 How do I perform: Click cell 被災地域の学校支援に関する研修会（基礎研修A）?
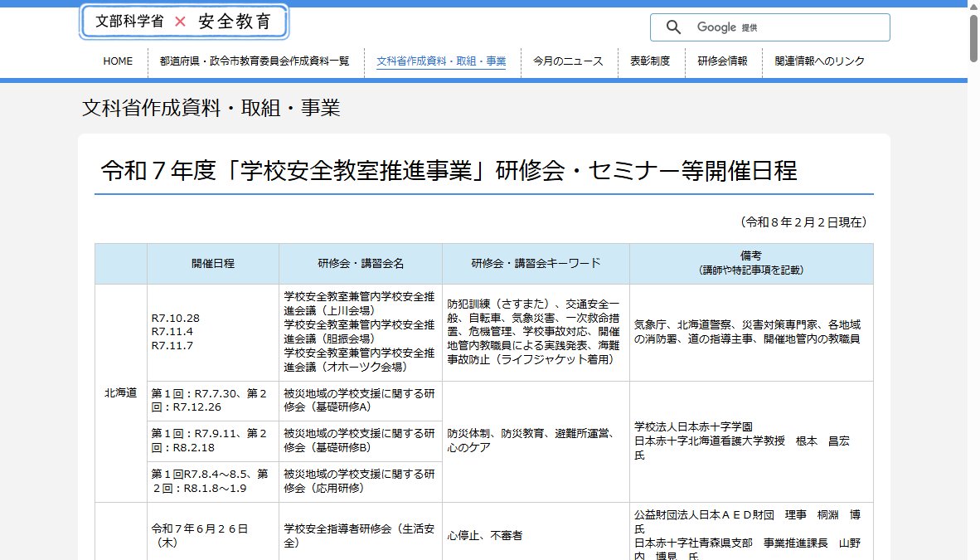361,401
